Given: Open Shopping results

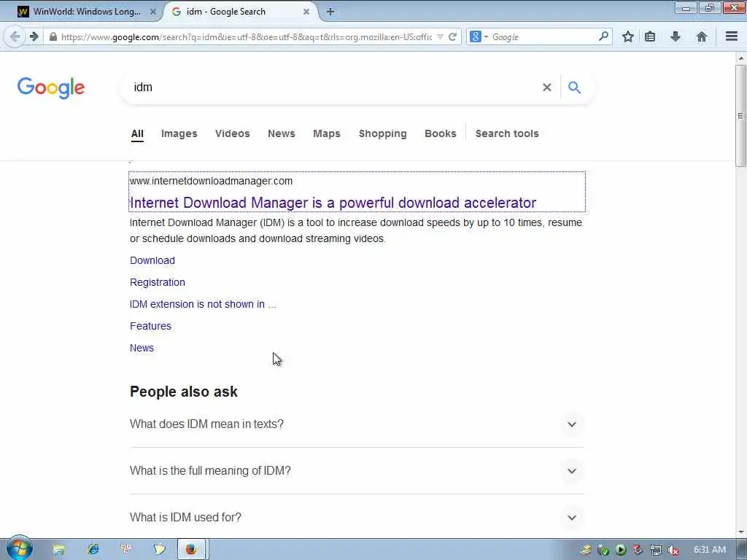Looking at the screenshot, I should pos(382,134).
